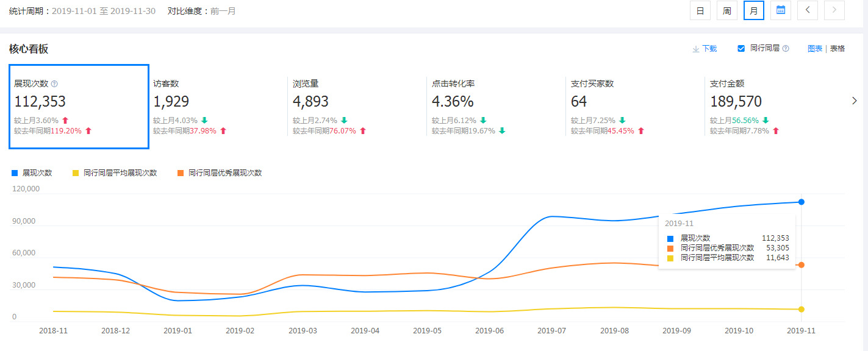Click the 2019-04 x-axis label

[x=365, y=330]
